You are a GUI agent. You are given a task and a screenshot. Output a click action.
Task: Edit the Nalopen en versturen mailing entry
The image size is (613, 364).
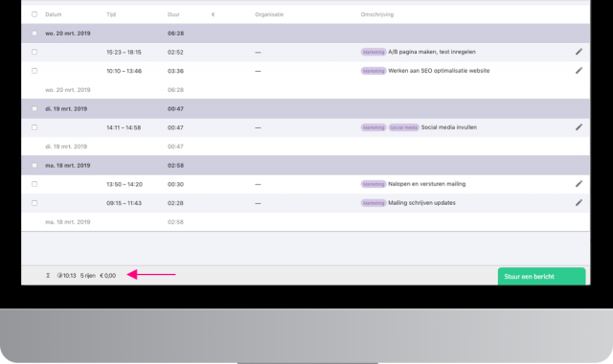[x=579, y=184]
